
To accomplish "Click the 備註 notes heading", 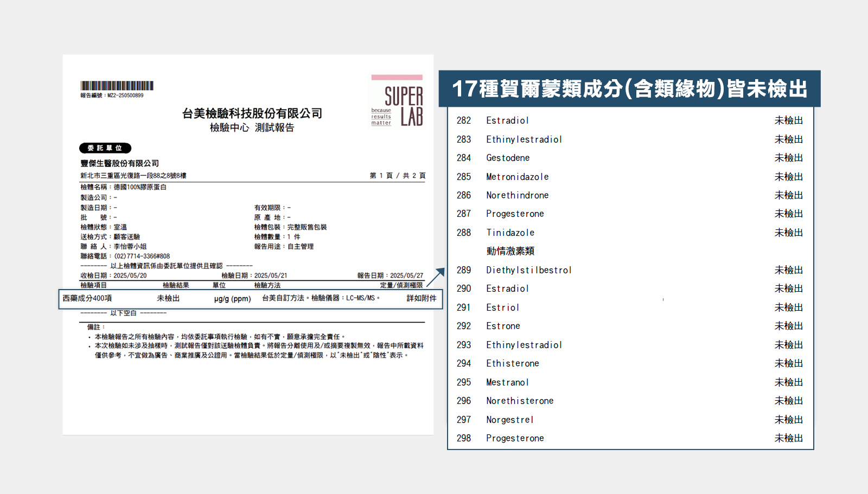I will click(94, 327).
